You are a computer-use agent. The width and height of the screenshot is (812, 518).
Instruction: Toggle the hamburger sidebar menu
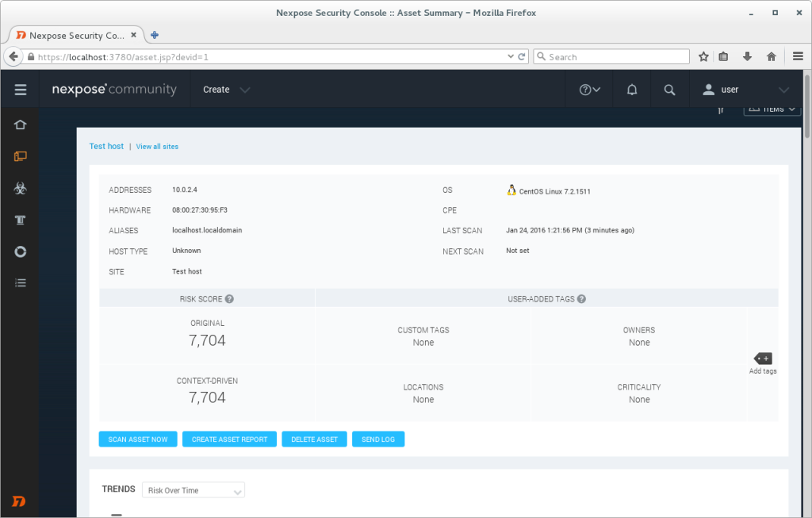coord(20,89)
